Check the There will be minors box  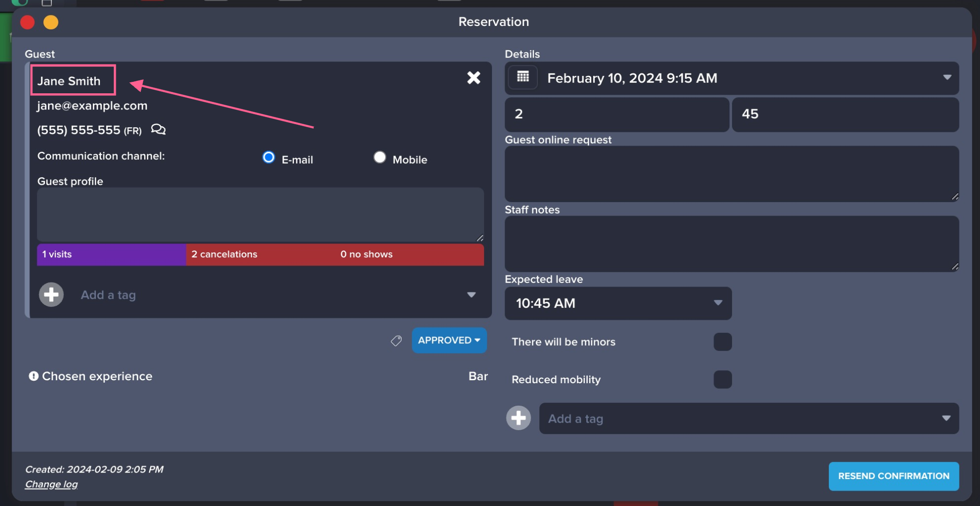[x=722, y=342]
